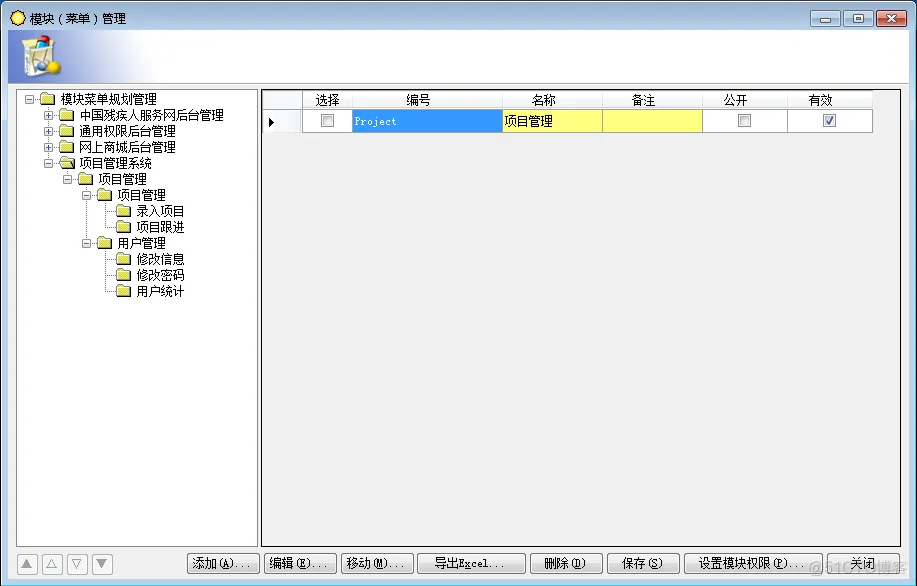This screenshot has width=917, height=586.
Task: Expand the 网上商城后台管理 node
Action: pos(49,147)
